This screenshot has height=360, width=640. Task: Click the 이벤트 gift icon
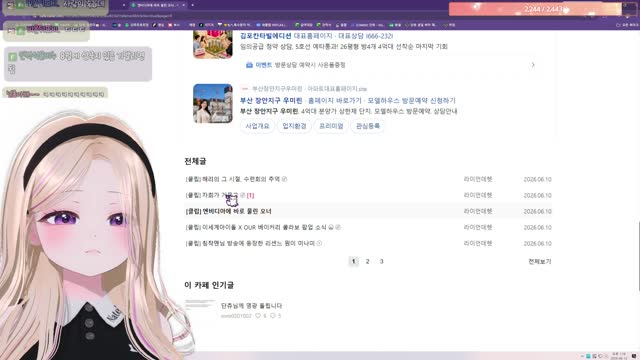point(249,65)
